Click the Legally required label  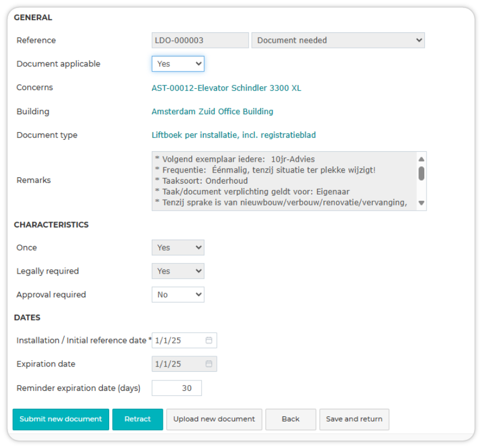pos(48,271)
